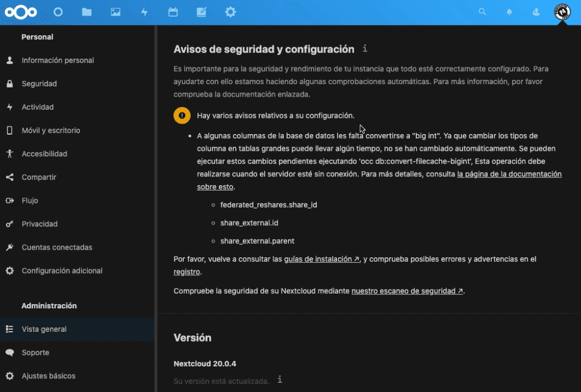This screenshot has height=392, width=581.
Task: Open Soporte in the admin sidebar
Action: [35, 352]
